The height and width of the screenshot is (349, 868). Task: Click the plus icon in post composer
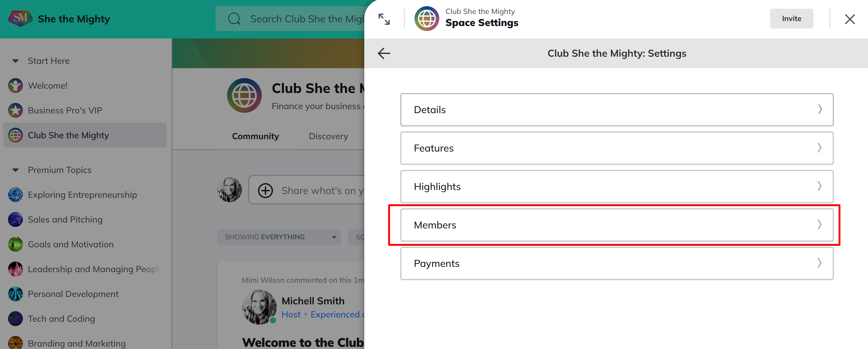coord(265,191)
